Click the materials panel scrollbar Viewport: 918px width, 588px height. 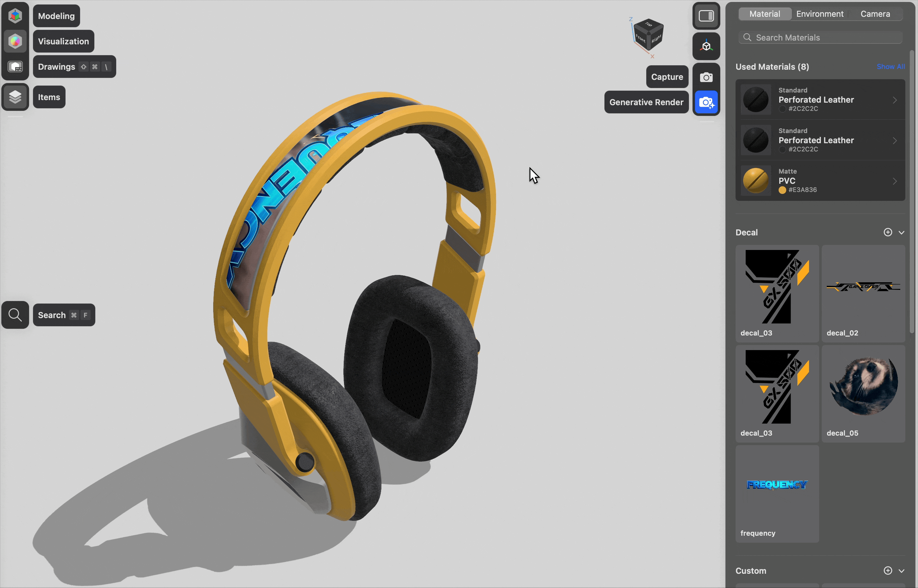point(912,192)
